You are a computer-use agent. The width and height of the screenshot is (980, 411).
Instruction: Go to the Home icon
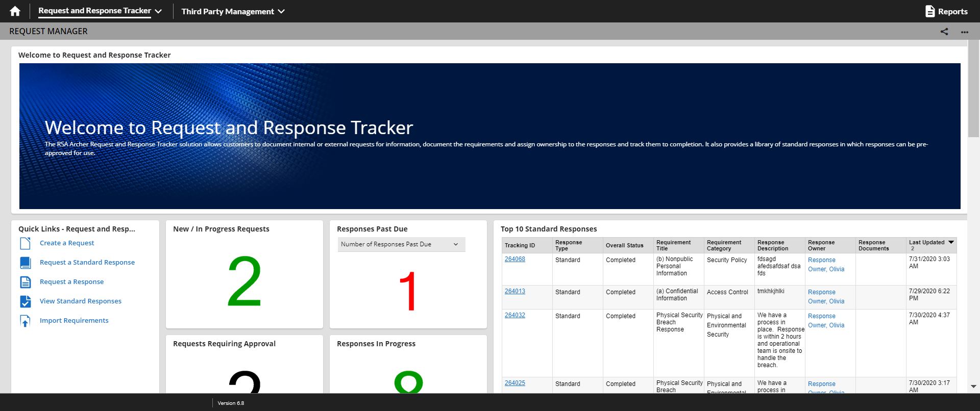(15, 11)
